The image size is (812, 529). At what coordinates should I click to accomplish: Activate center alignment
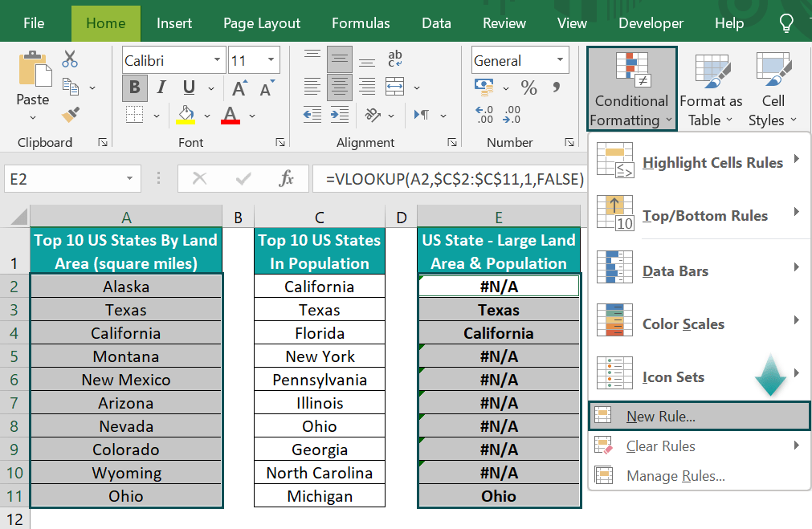pyautogui.click(x=339, y=86)
